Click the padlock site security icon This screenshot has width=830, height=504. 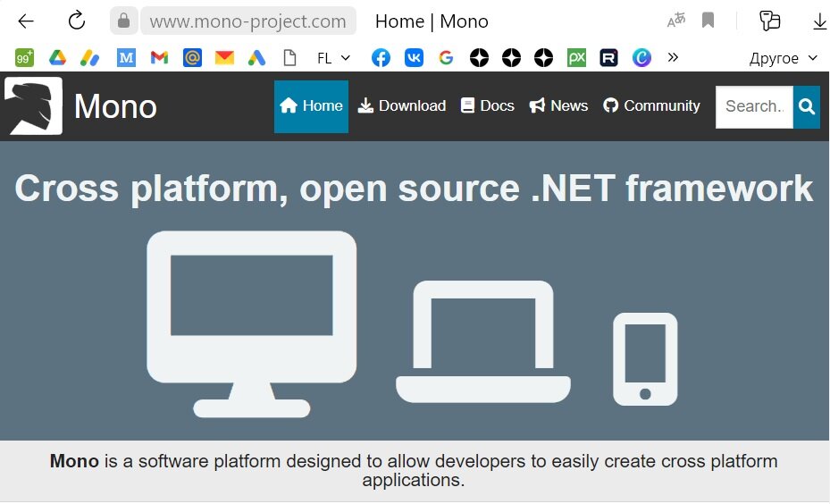click(123, 21)
